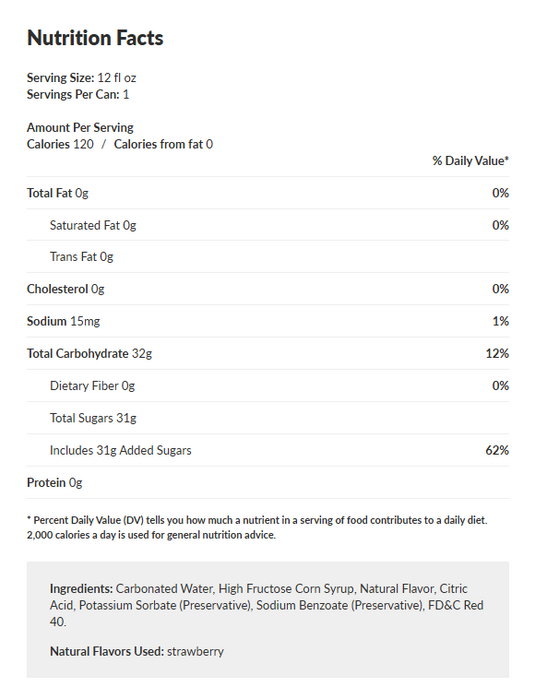Click the Total Sugars 31g row
Image resolution: width=535 pixels, height=699 pixels.
pos(268,418)
